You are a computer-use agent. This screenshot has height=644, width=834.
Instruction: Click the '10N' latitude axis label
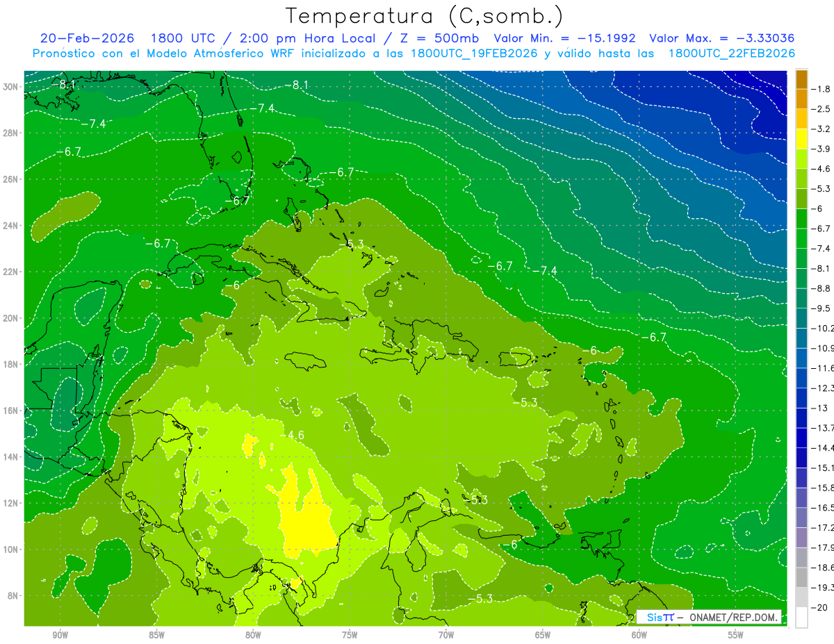12,549
